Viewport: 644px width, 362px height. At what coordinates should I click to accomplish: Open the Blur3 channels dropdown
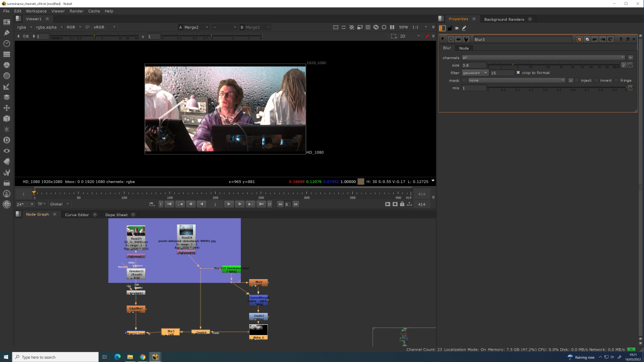pyautogui.click(x=543, y=57)
